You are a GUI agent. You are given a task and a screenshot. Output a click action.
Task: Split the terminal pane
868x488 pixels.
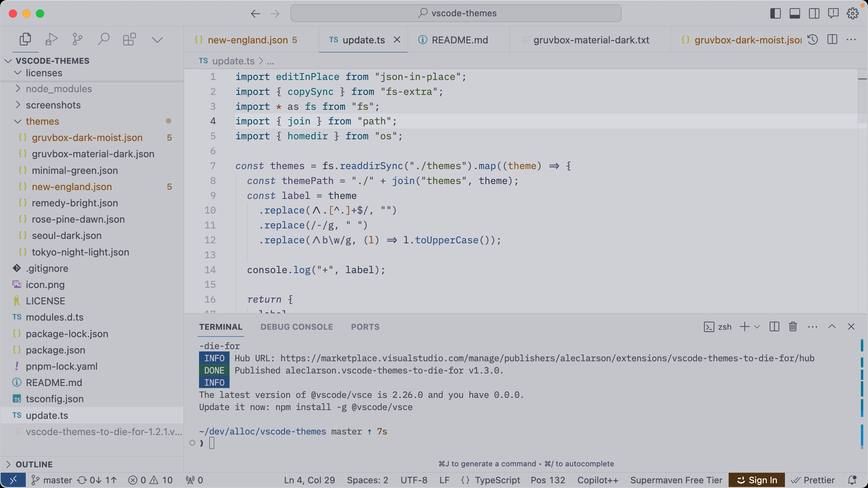774,327
